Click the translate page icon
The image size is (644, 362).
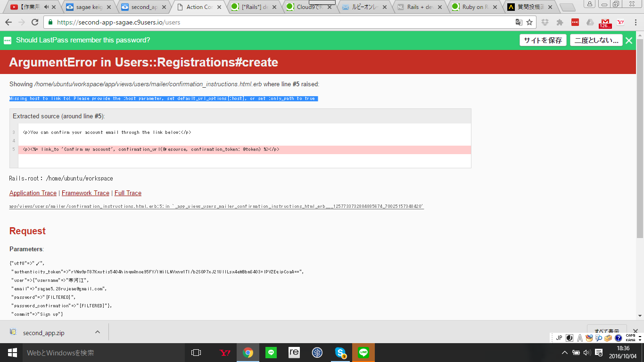(519, 22)
